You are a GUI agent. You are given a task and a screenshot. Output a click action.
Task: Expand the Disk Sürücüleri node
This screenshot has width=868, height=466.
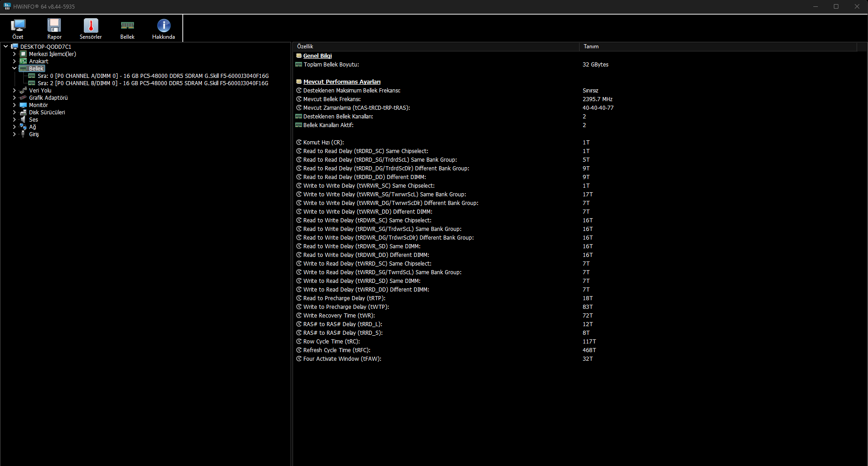[x=15, y=112]
